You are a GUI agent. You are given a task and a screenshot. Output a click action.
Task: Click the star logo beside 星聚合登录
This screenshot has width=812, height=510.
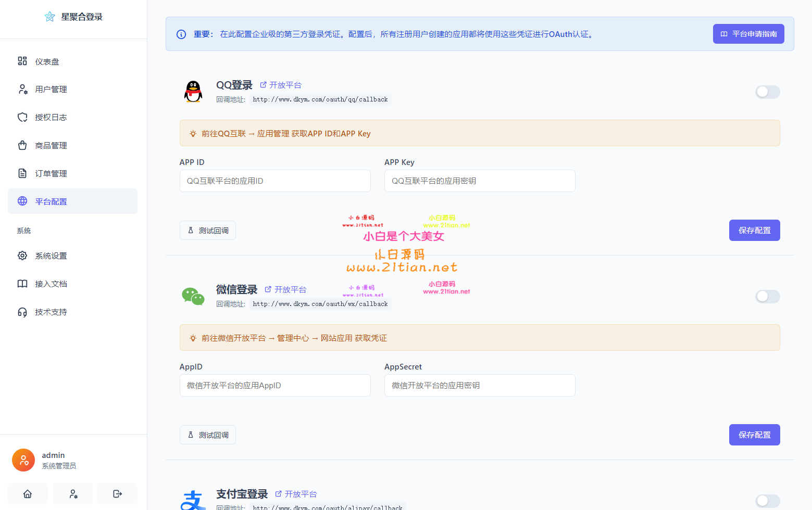pos(49,17)
